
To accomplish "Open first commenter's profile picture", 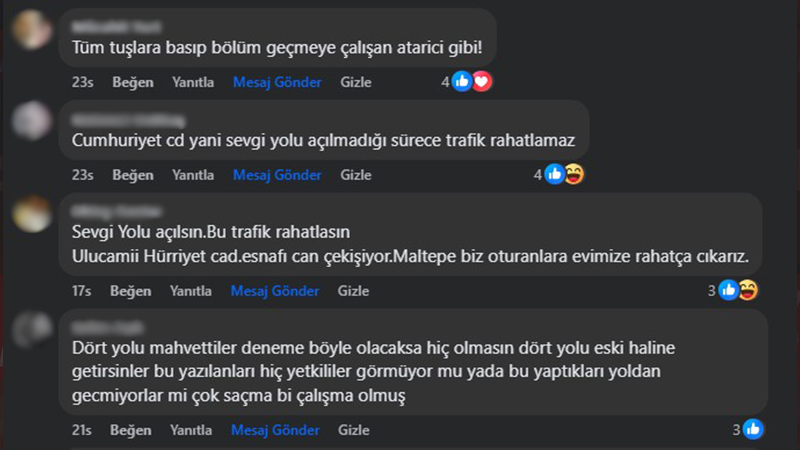I will pyautogui.click(x=34, y=28).
